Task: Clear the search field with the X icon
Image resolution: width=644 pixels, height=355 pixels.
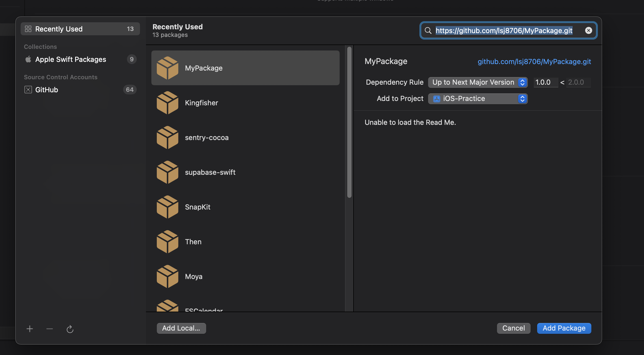Action: (588, 30)
